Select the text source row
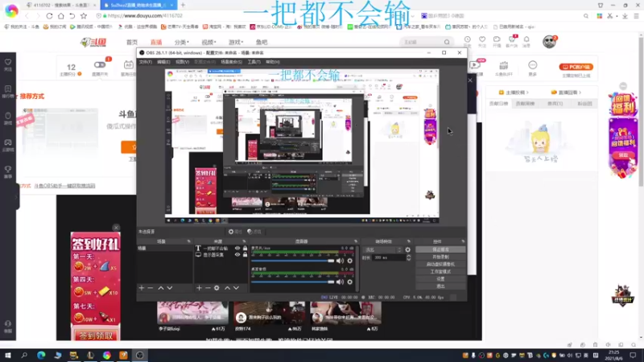This screenshot has width=644, height=362. click(221, 249)
